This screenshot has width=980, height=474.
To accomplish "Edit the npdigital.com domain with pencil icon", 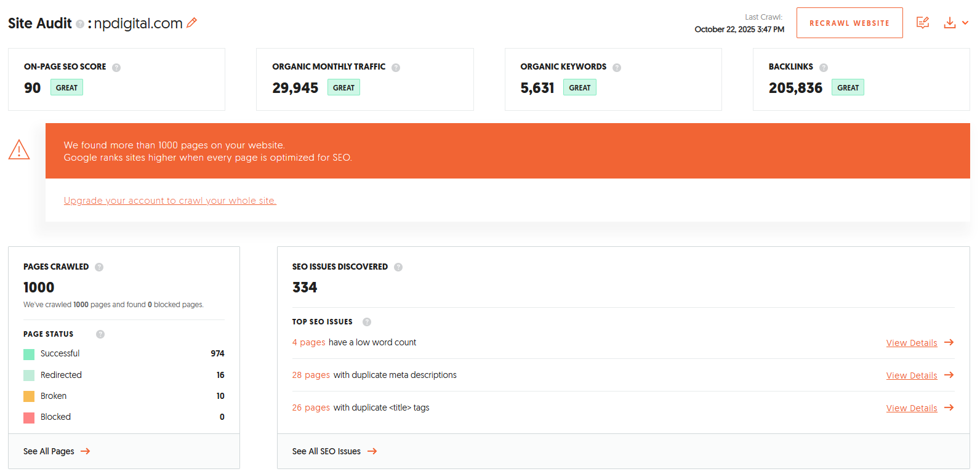I will 191,23.
